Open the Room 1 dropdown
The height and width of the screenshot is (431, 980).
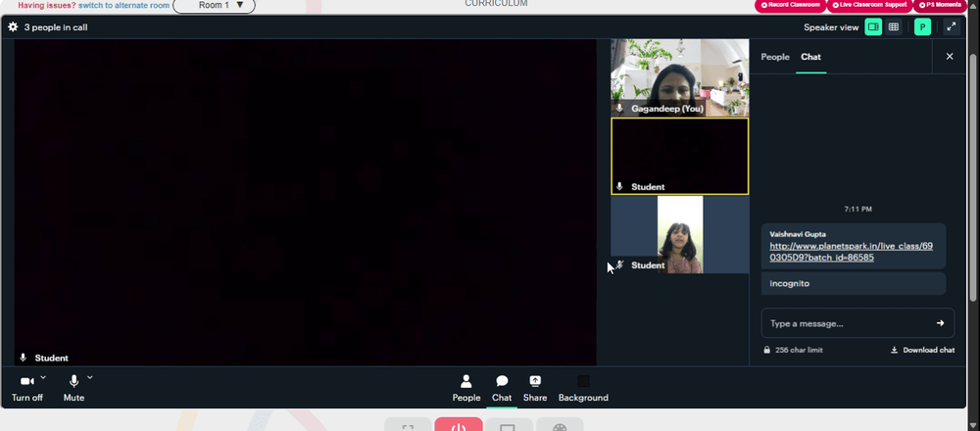214,5
